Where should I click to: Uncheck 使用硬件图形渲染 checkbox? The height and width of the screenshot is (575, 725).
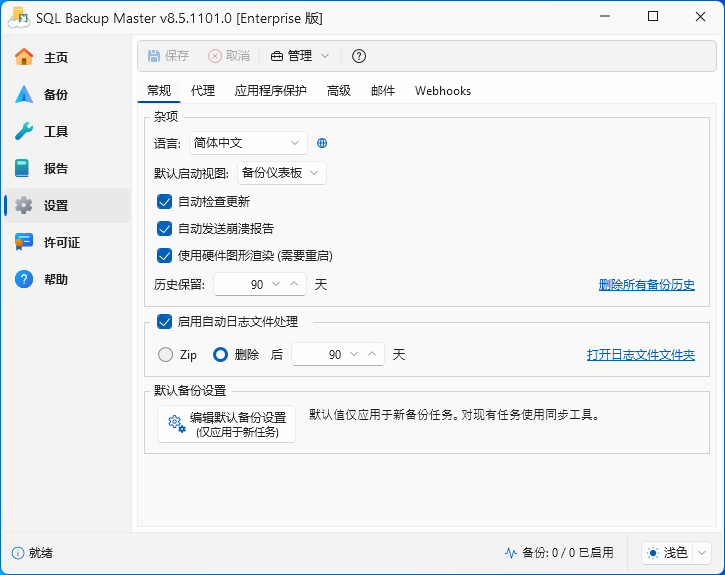[165, 255]
